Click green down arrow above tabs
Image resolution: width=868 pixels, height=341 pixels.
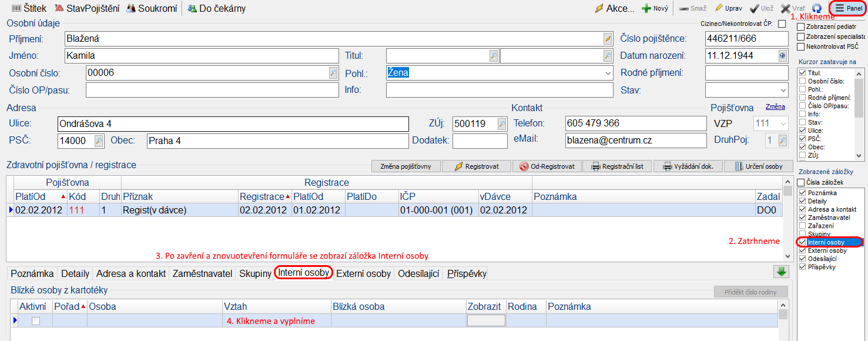[x=781, y=272]
